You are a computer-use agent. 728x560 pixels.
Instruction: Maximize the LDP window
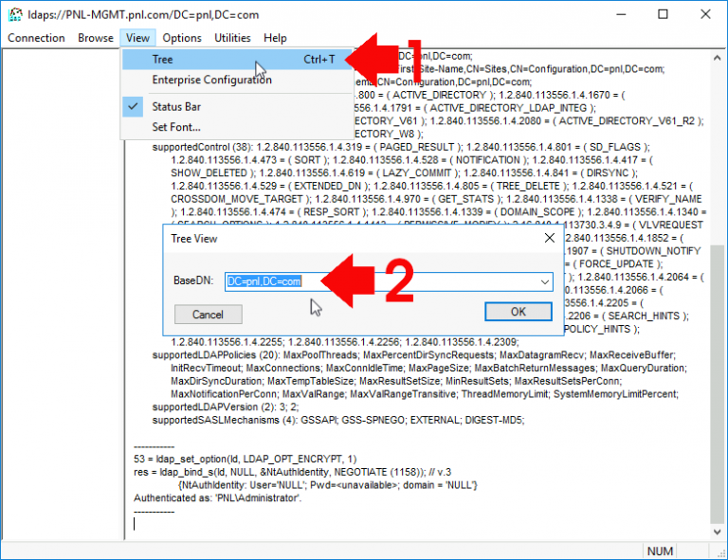coord(663,15)
